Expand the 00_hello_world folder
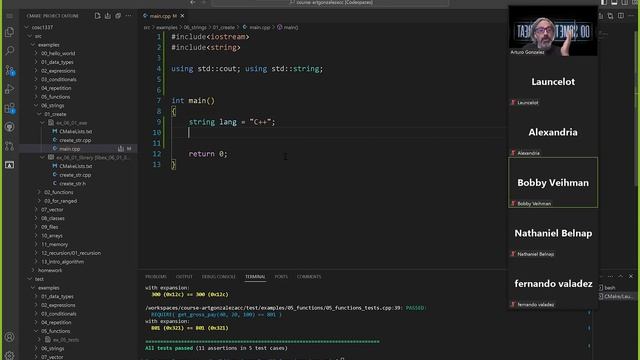Screen dimensions: 640x360 point(58,53)
